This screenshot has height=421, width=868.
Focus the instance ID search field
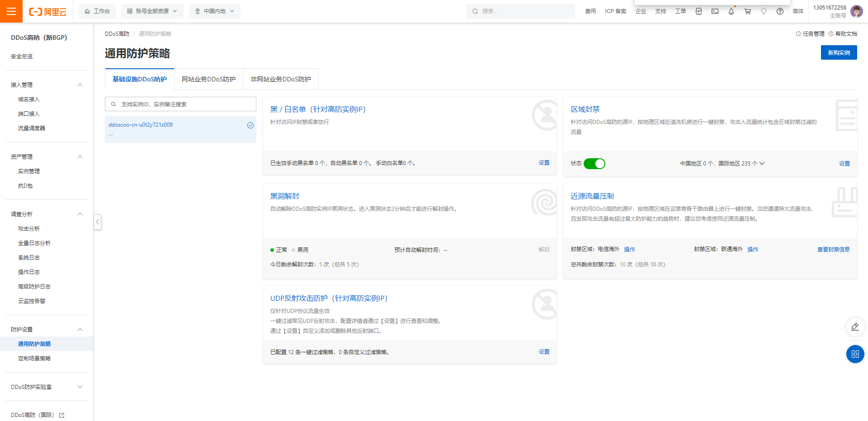pos(180,104)
